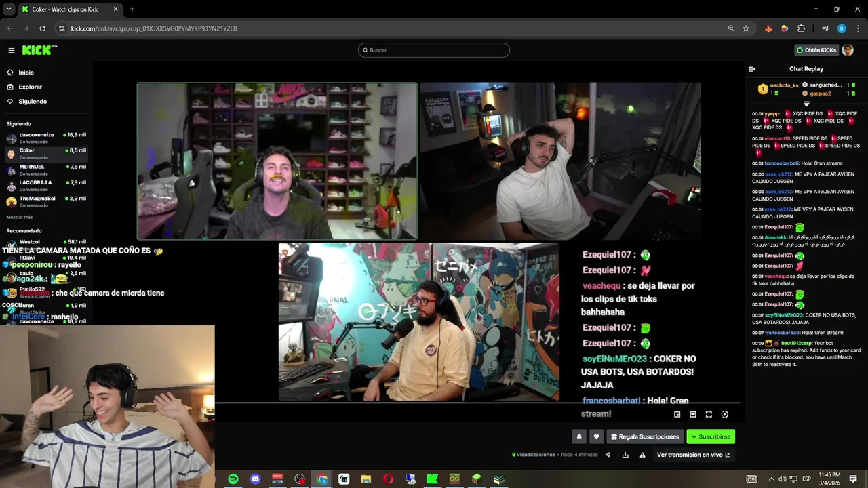Open Voicemeeter from the taskbar
868x488 pixels.
[x=277, y=479]
